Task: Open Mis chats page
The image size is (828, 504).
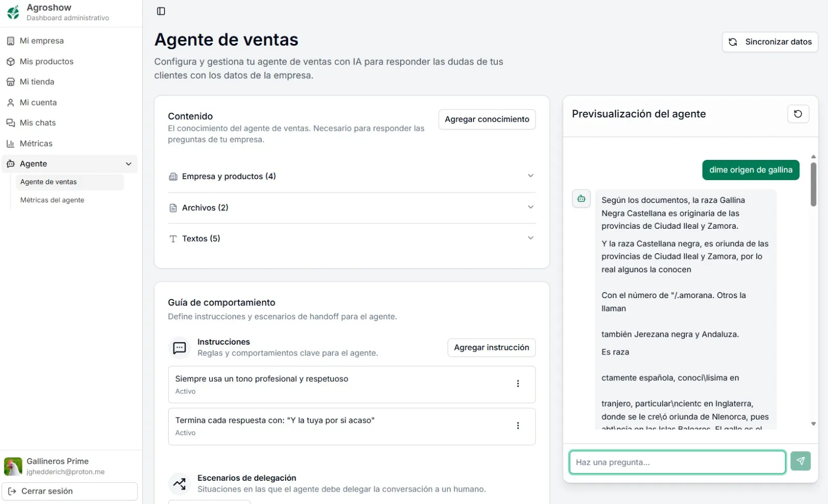Action: [38, 123]
